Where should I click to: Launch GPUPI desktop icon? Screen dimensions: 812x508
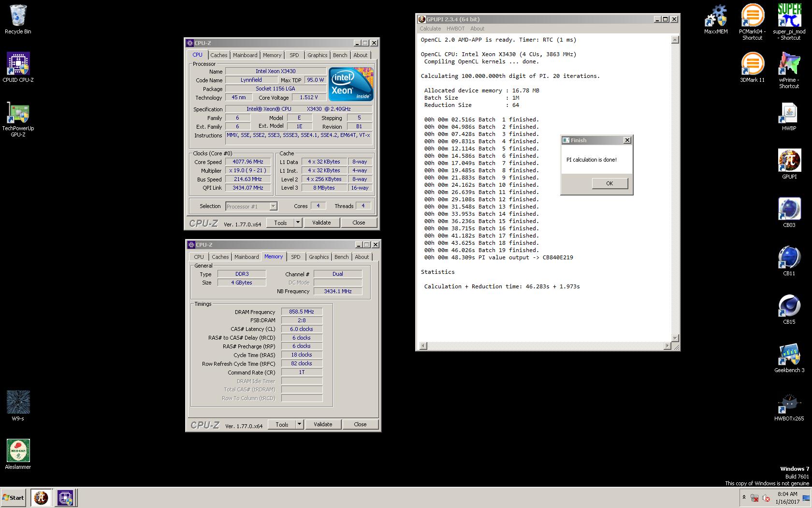point(789,164)
